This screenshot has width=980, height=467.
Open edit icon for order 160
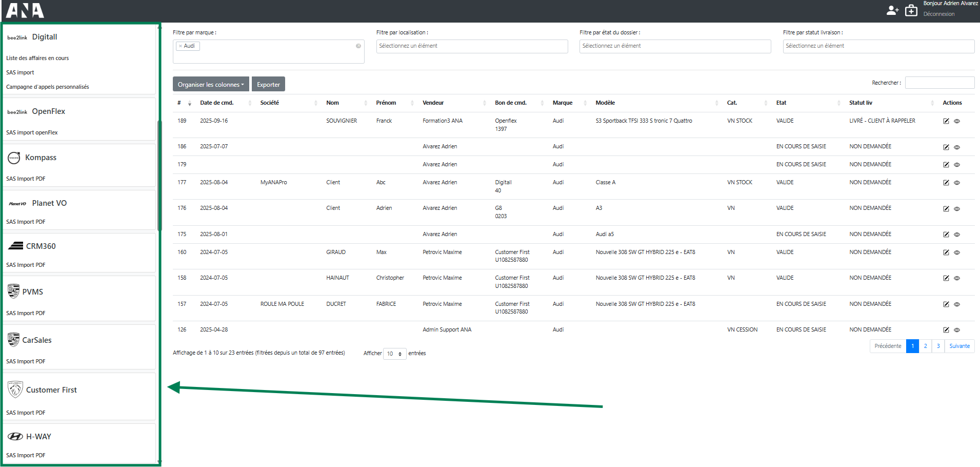coord(946,252)
